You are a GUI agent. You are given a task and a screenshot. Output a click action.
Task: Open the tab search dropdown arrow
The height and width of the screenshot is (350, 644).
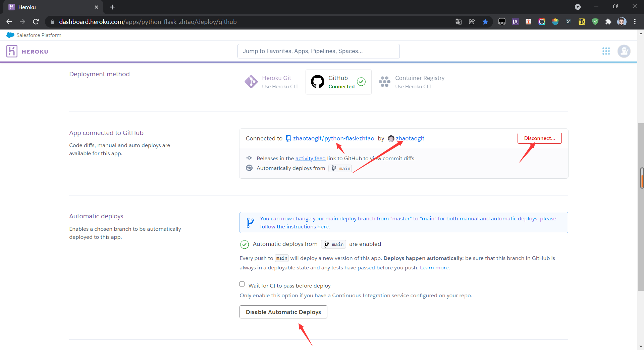click(578, 7)
